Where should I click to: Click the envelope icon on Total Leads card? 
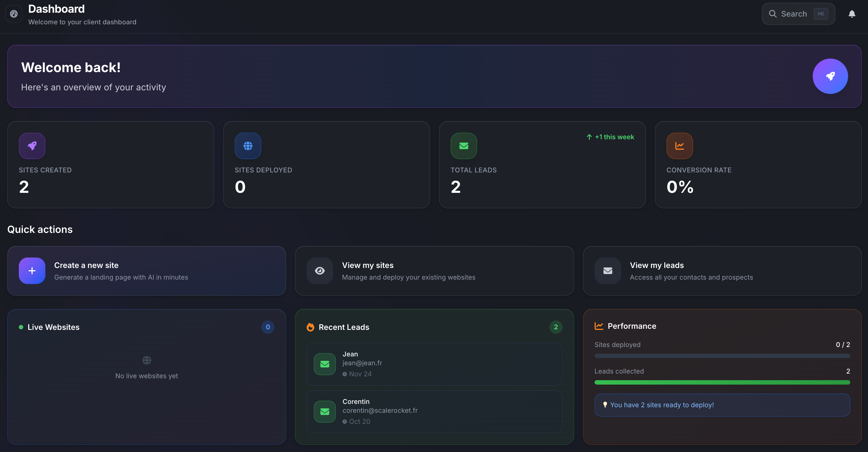click(x=464, y=146)
